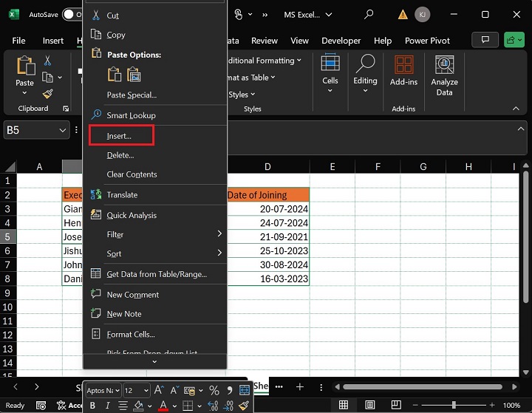This screenshot has width=532, height=413.
Task: Open the font size dropdown in mini toolbar
Action: [146, 390]
